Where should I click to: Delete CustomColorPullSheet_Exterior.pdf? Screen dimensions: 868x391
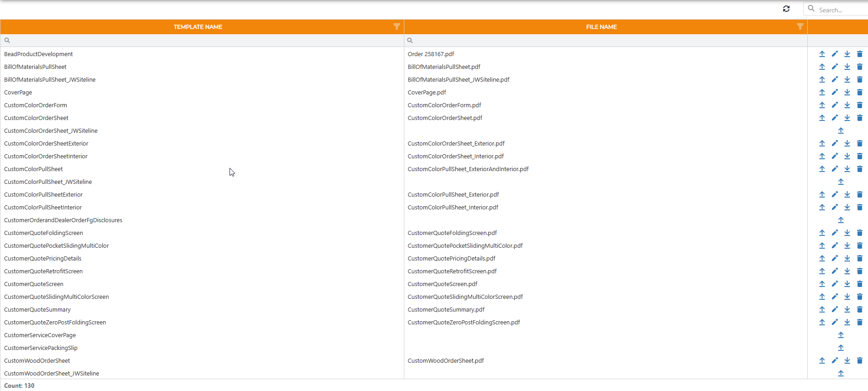pos(860,194)
